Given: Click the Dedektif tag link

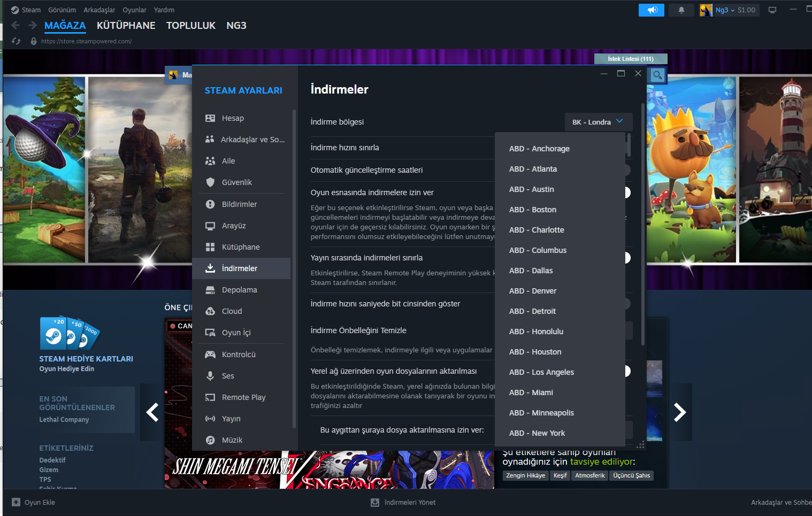Looking at the screenshot, I should tap(52, 460).
